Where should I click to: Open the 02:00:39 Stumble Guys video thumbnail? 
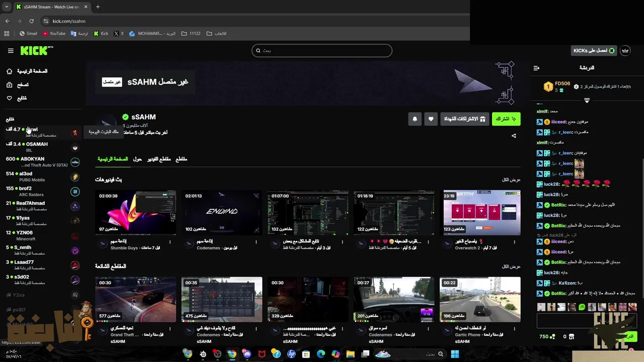[136, 213]
